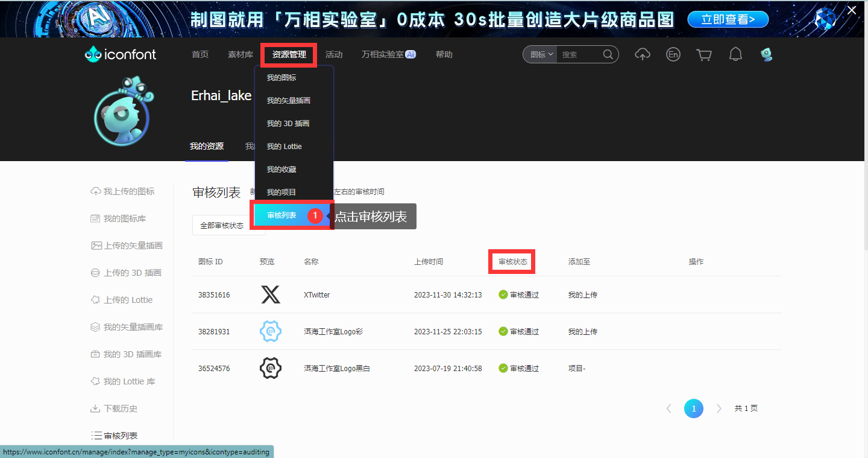This screenshot has width=868, height=458.
Task: Switch to the 我的资源 tab
Action: (207, 146)
